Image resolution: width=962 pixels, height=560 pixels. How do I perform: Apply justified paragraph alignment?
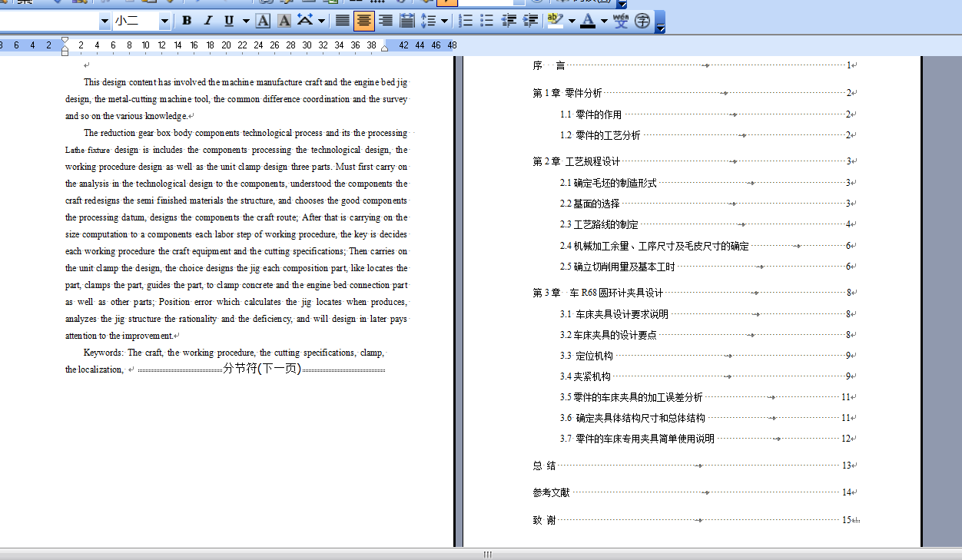(x=343, y=21)
